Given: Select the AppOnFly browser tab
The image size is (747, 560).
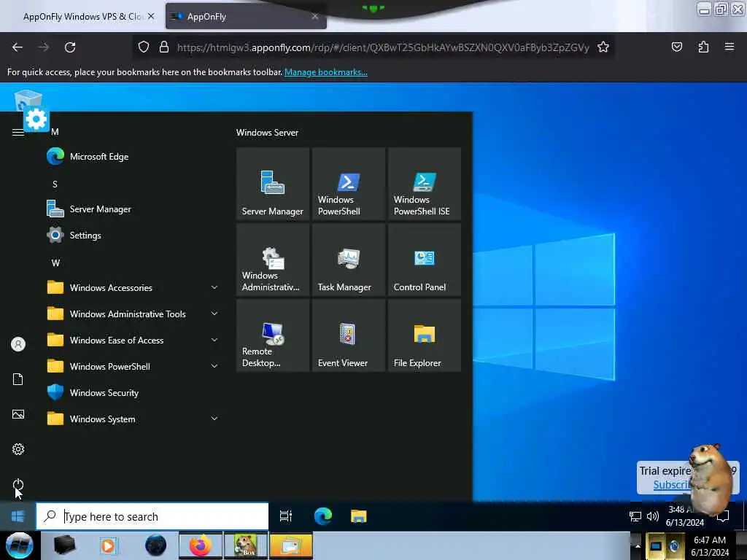Looking at the screenshot, I should (x=246, y=17).
